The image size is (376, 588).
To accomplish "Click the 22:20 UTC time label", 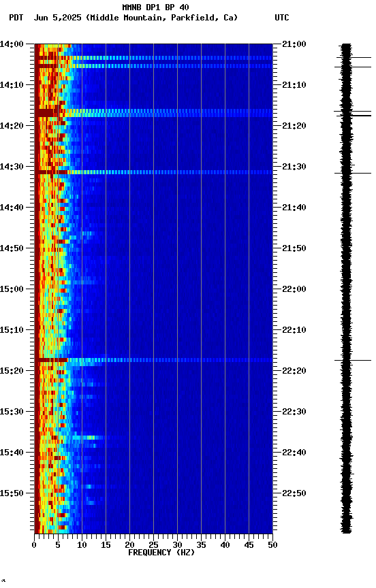I will 294,372.
